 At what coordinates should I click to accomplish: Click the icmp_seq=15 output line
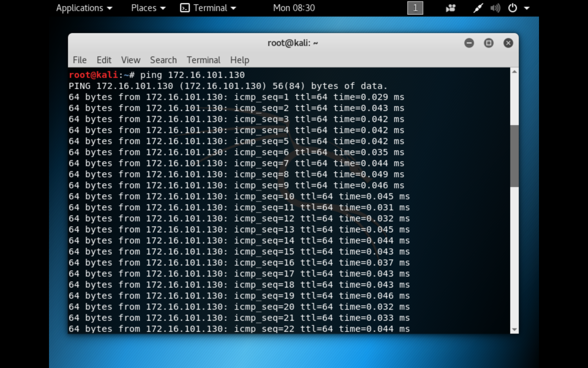click(x=239, y=252)
